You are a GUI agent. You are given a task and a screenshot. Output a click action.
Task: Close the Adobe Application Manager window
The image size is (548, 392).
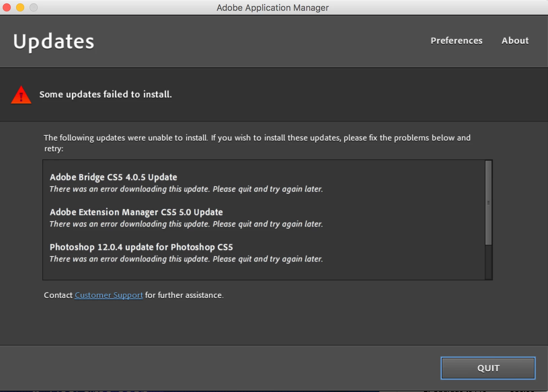click(x=7, y=7)
